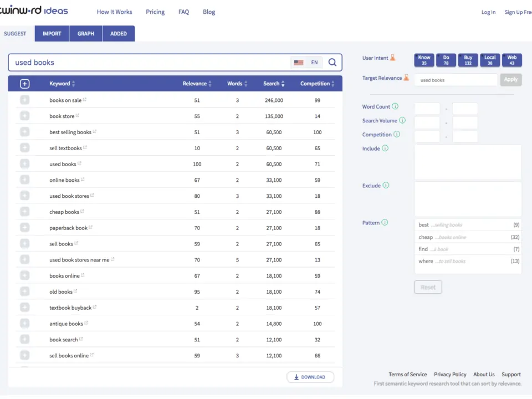This screenshot has width=532, height=399.
Task: Open Terms of Service link
Action: (407, 374)
